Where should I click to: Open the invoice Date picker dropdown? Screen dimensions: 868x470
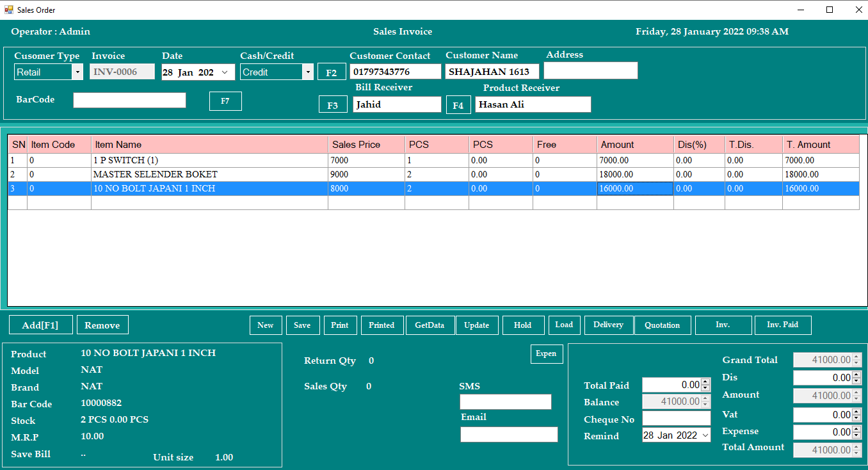[225, 72]
